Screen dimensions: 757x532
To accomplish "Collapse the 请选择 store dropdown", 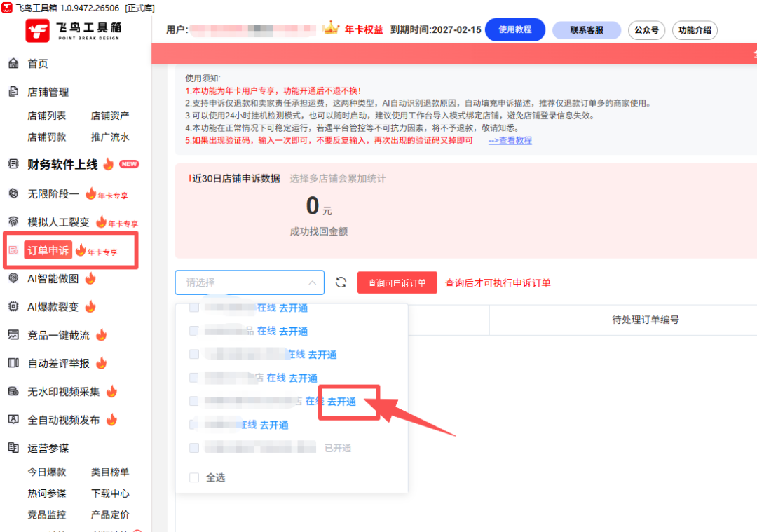I will (313, 282).
